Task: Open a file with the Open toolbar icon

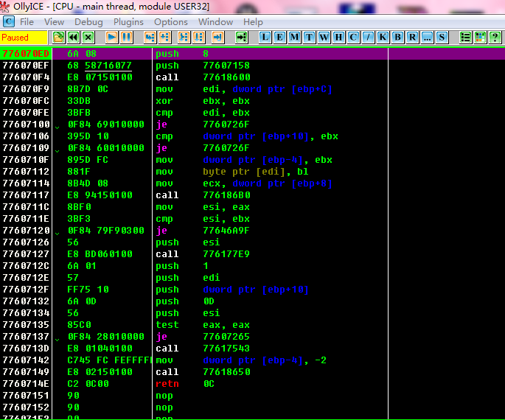Action: click(58, 38)
